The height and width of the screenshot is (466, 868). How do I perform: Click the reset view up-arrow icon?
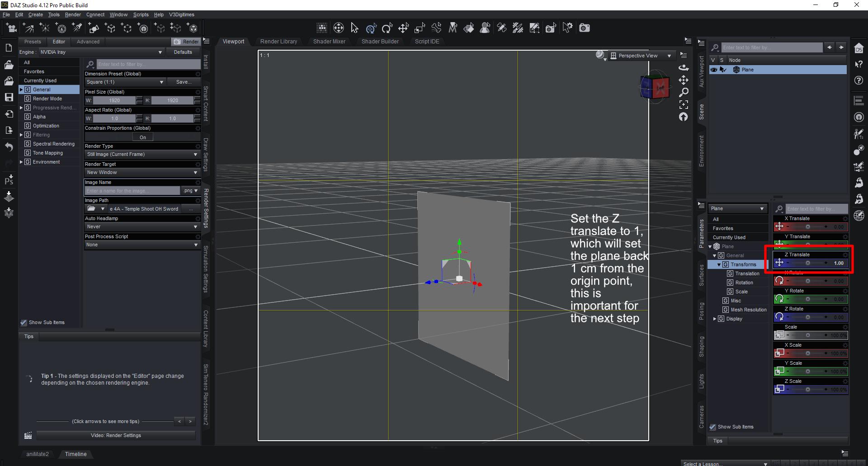click(x=684, y=117)
